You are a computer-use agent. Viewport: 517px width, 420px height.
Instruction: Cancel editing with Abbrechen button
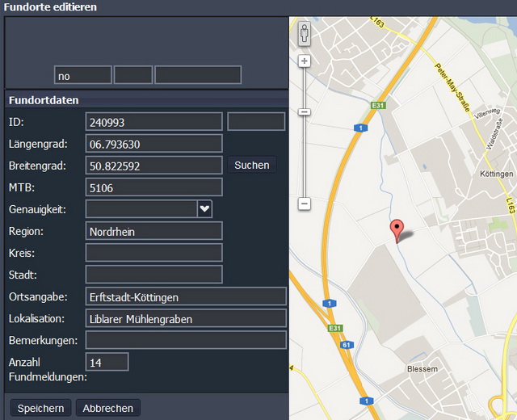point(108,408)
